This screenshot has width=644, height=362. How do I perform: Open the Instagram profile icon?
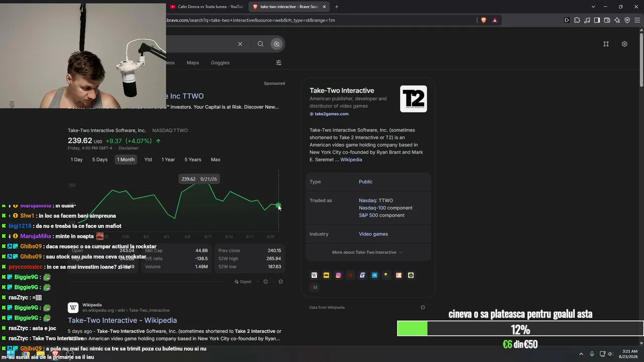338,275
